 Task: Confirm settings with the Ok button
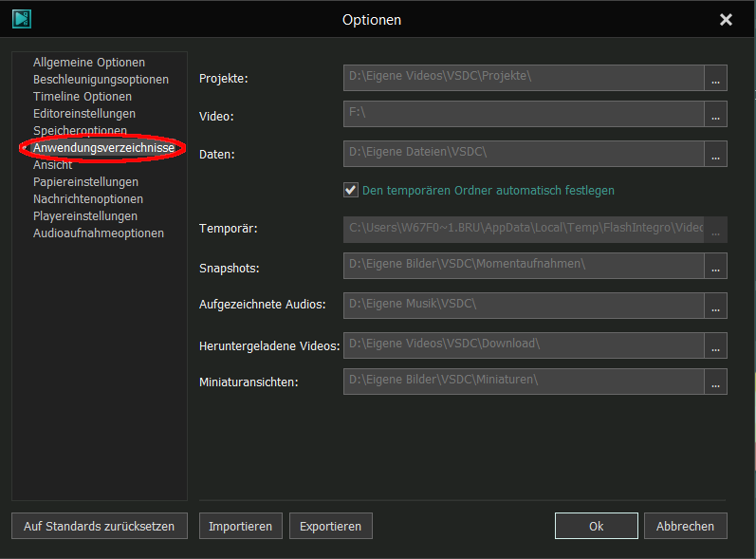point(596,526)
